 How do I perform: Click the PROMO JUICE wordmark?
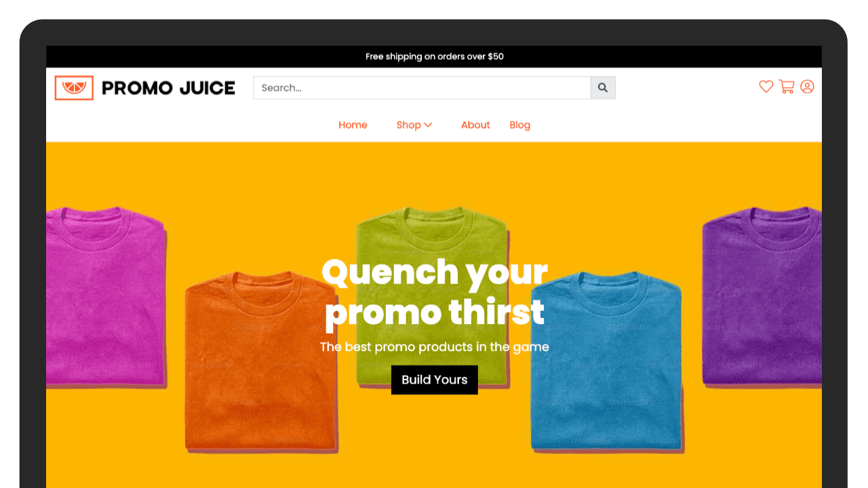168,88
